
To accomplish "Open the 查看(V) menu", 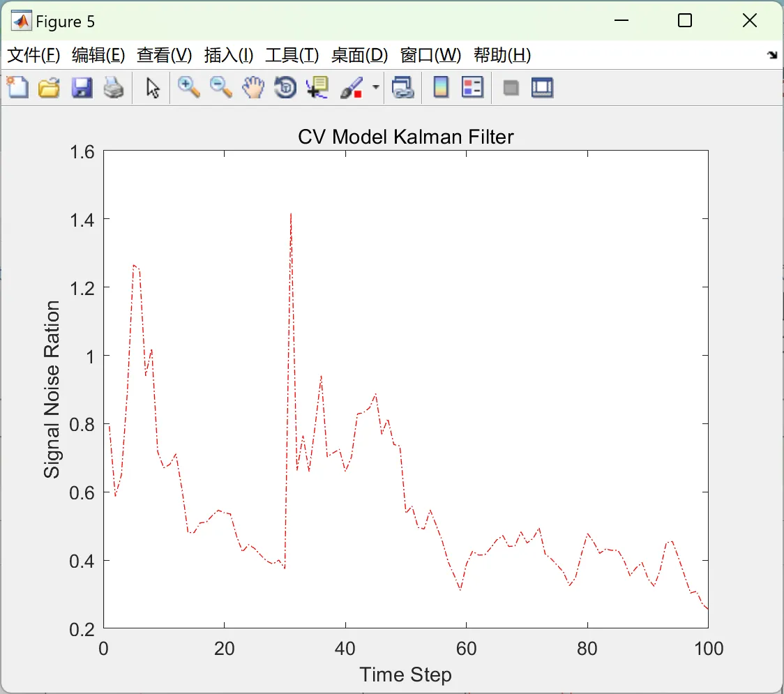I will 164,55.
